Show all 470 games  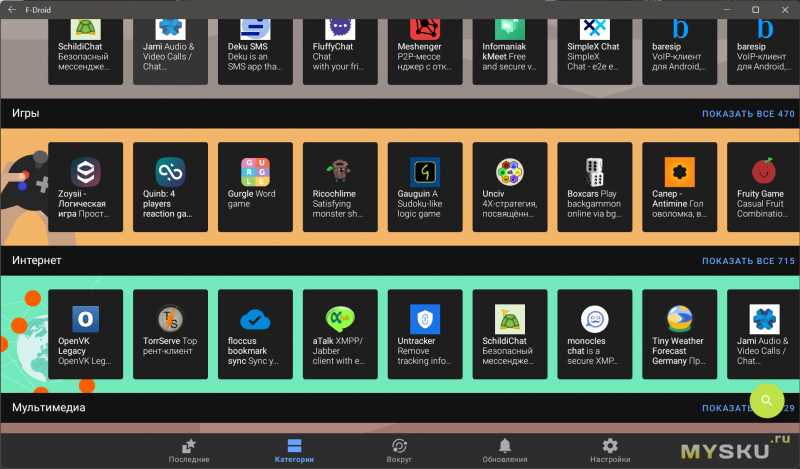(x=748, y=114)
